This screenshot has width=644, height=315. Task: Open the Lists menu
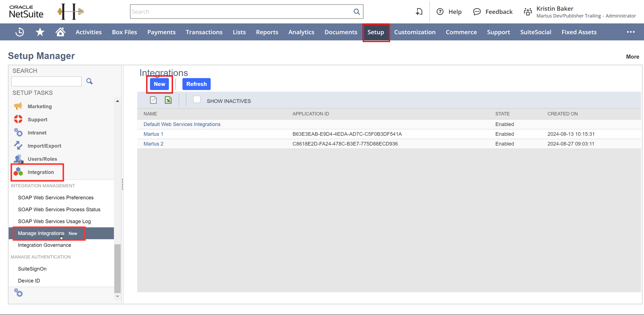click(239, 32)
